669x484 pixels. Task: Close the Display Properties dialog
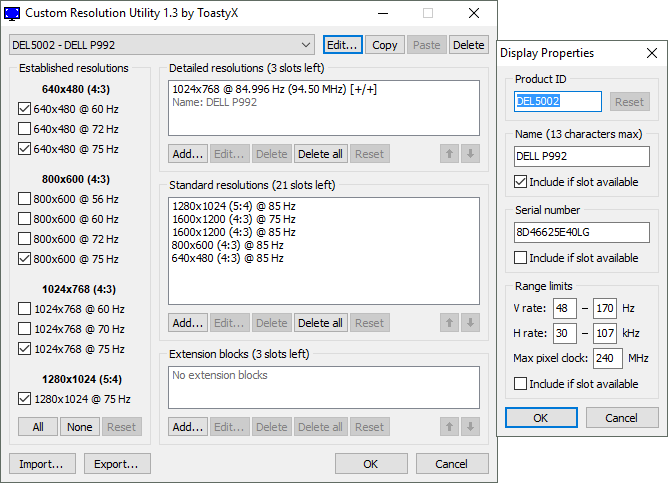(x=651, y=53)
